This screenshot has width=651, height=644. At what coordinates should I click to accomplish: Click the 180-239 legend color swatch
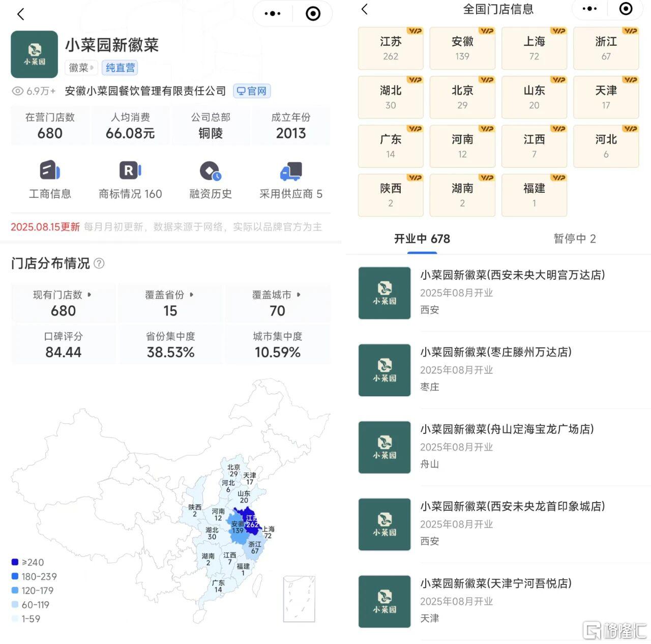point(15,576)
